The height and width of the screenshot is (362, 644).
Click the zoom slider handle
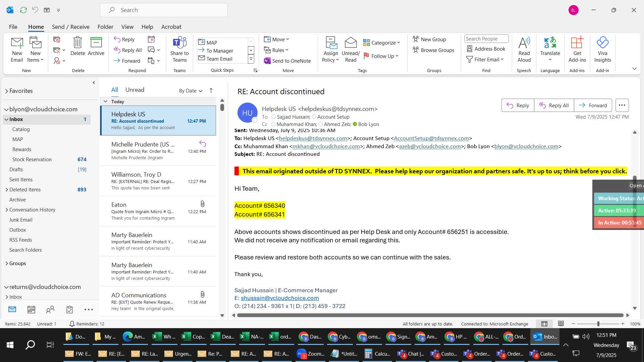point(598,324)
